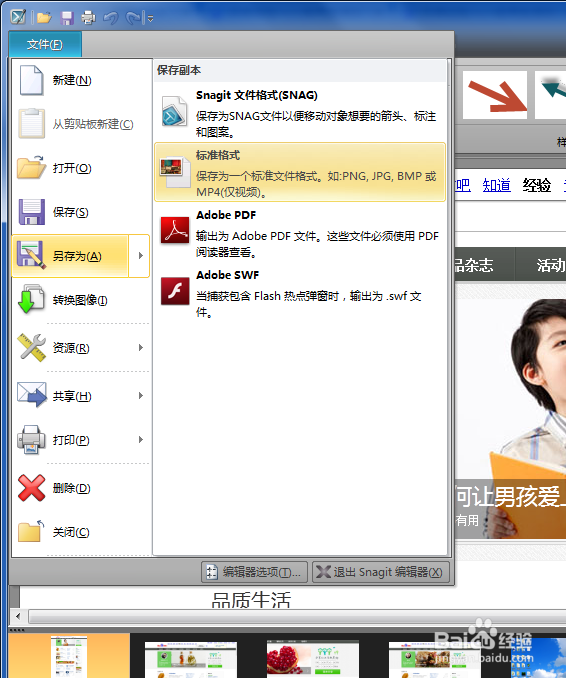The width and height of the screenshot is (566, 678).
Task: Click the horizontal scrollbar track
Action: 297,616
